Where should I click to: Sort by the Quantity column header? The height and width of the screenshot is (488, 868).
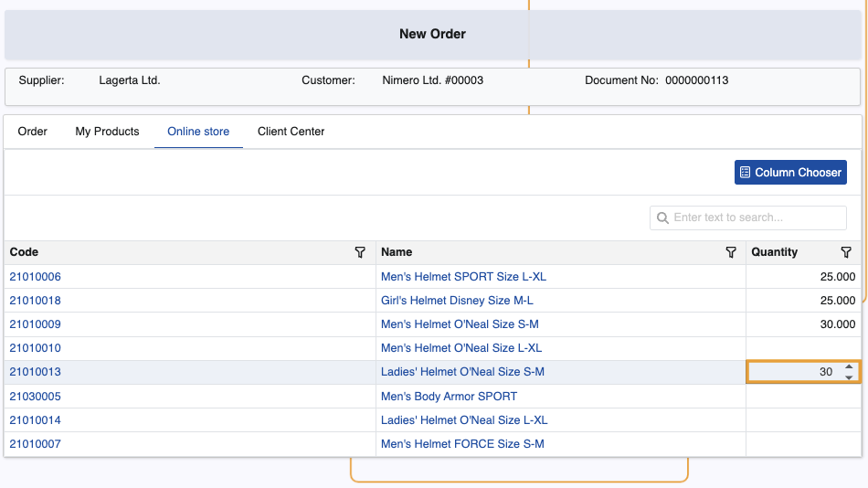[774, 252]
